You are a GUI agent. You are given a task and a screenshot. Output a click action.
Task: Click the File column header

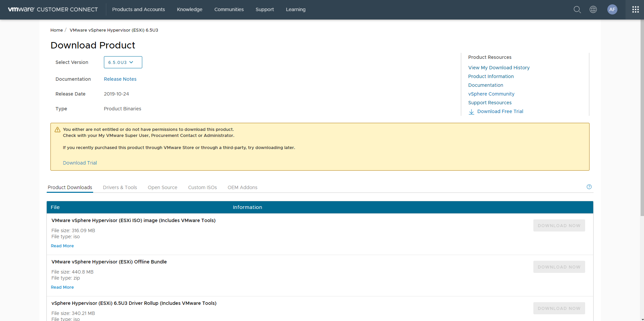(55, 207)
